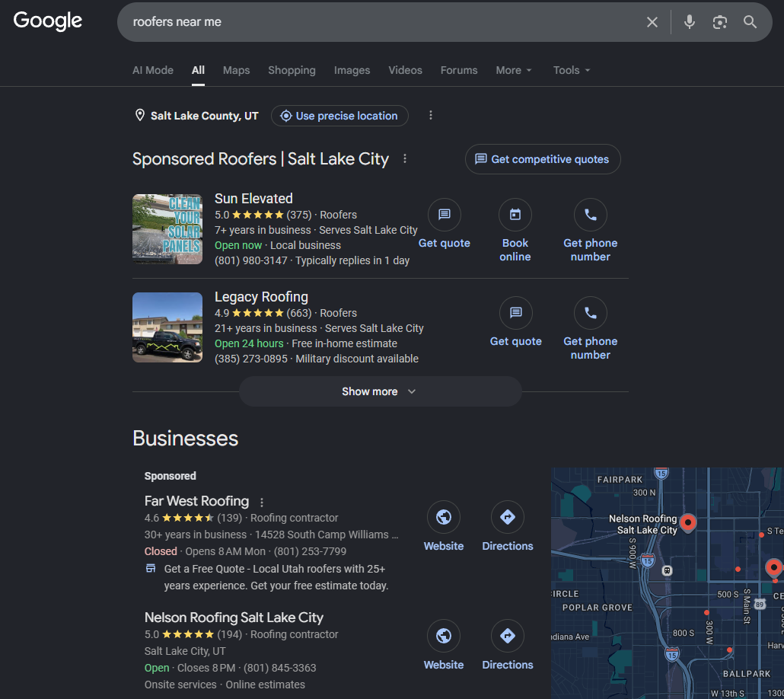784x699 pixels.
Task: Click Directions icon for Far West Roofing
Action: tap(508, 517)
